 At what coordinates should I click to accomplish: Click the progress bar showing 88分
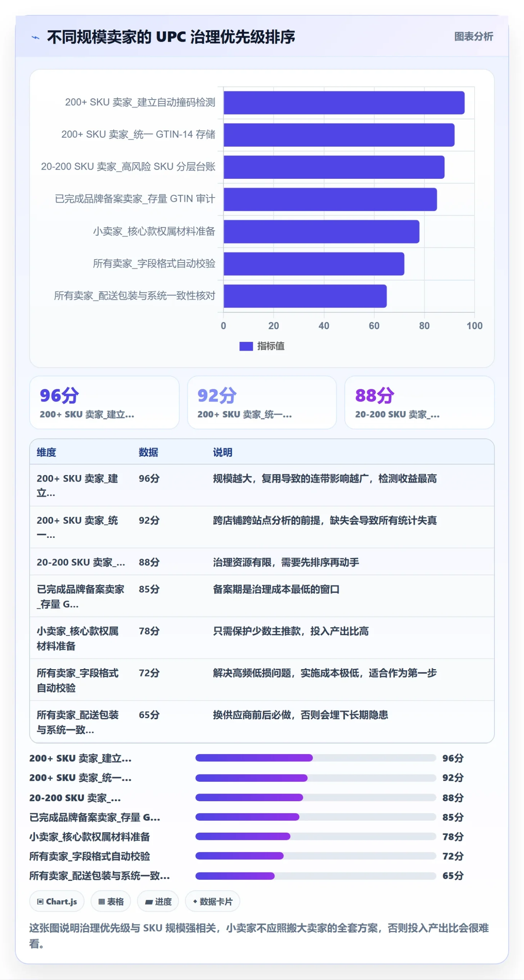click(316, 797)
